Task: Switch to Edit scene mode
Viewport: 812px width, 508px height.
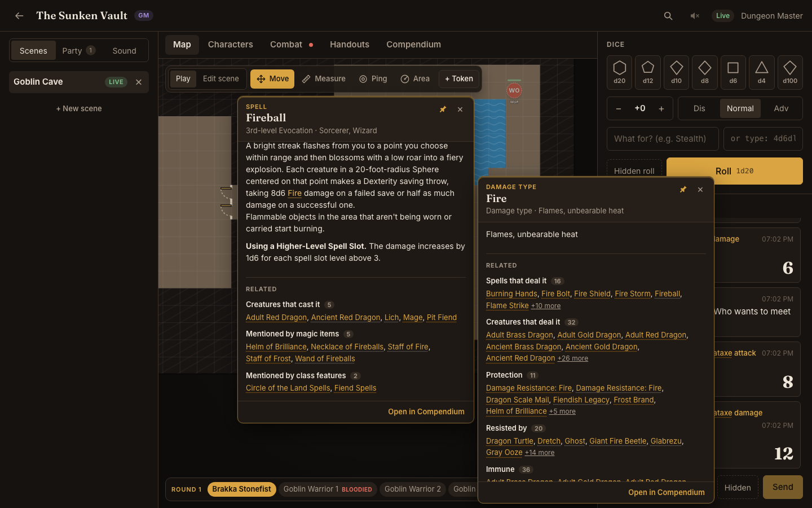Action: (x=221, y=79)
